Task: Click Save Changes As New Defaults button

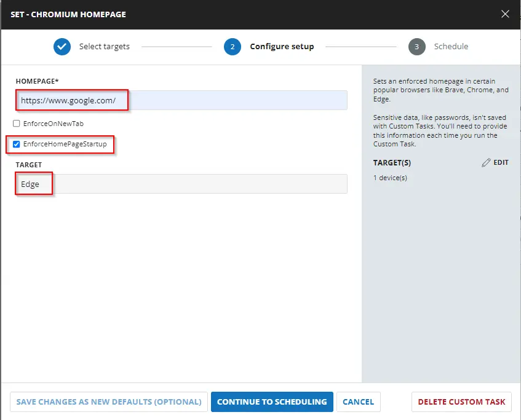Action: click(109, 402)
